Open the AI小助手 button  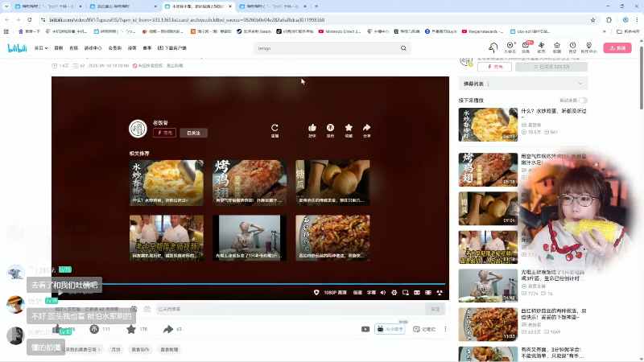(390, 329)
